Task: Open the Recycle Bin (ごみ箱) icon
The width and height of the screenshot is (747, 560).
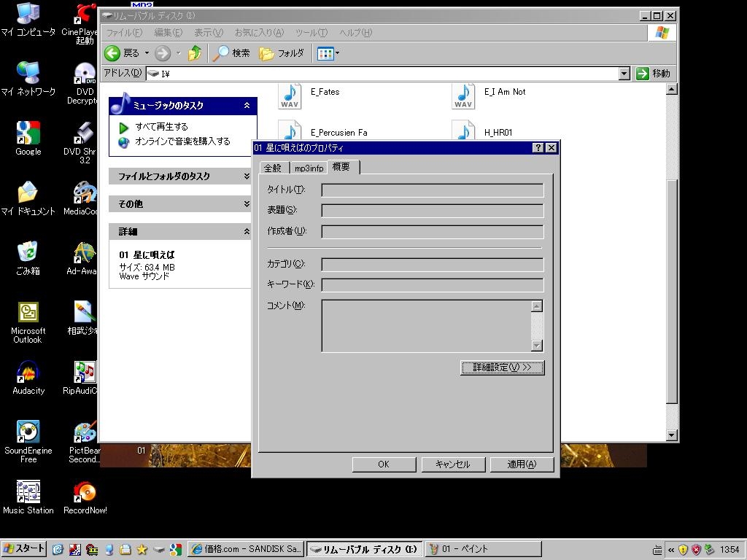Action: point(28,259)
